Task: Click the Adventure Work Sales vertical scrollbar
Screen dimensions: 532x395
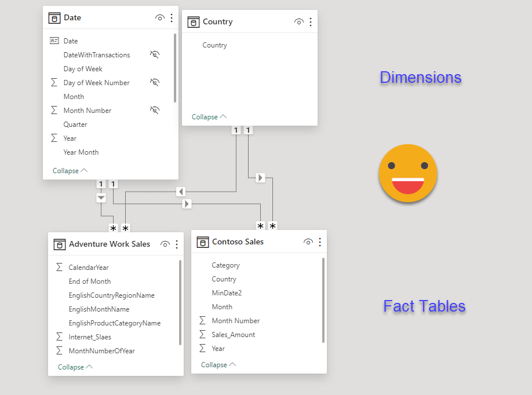Action: pos(180,302)
